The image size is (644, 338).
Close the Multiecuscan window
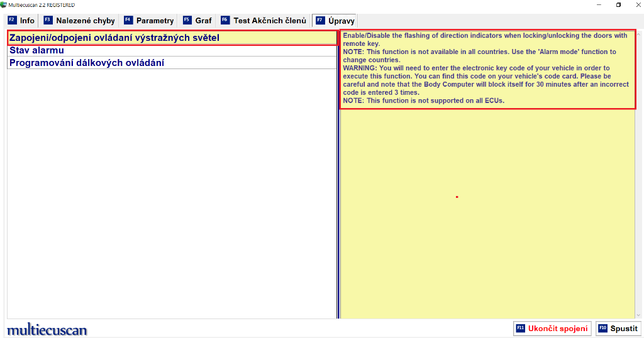click(636, 4)
